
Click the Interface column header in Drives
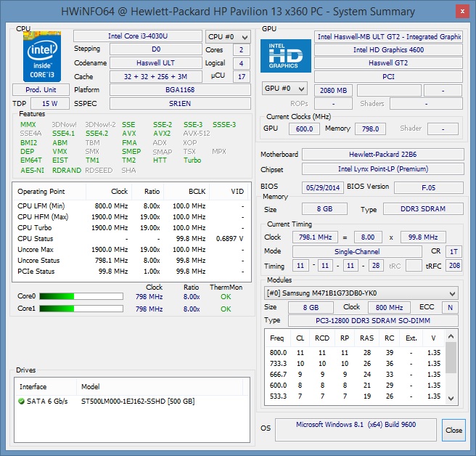[46, 387]
